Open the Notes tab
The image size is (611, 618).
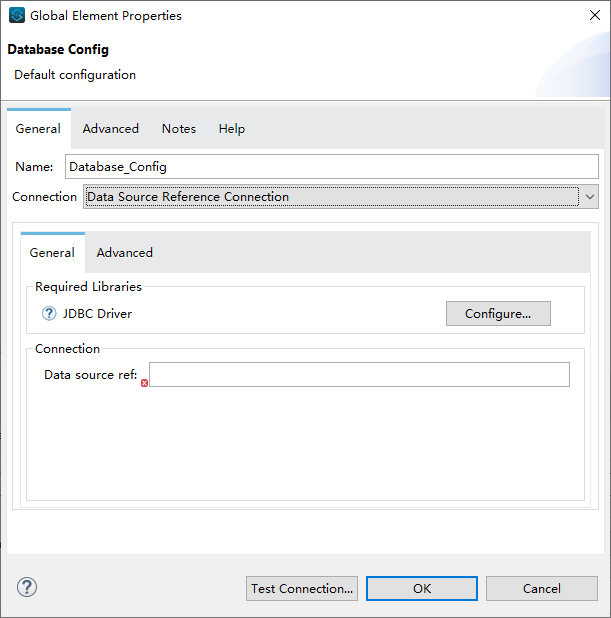(179, 129)
